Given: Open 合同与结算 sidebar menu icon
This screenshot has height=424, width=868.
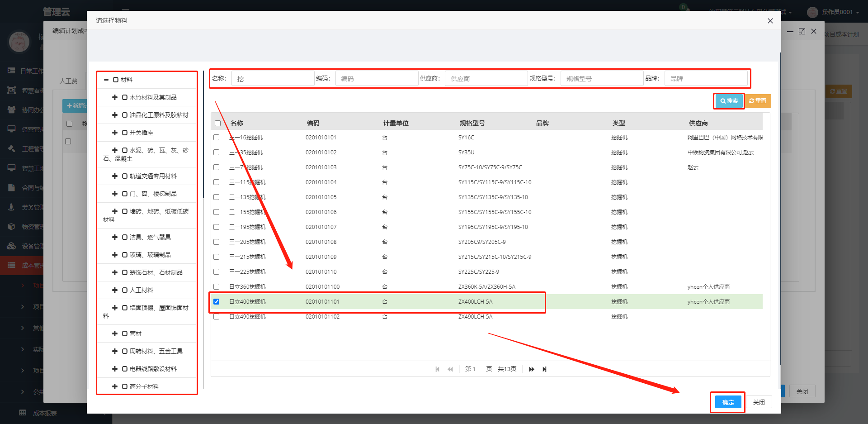Looking at the screenshot, I should (x=12, y=187).
